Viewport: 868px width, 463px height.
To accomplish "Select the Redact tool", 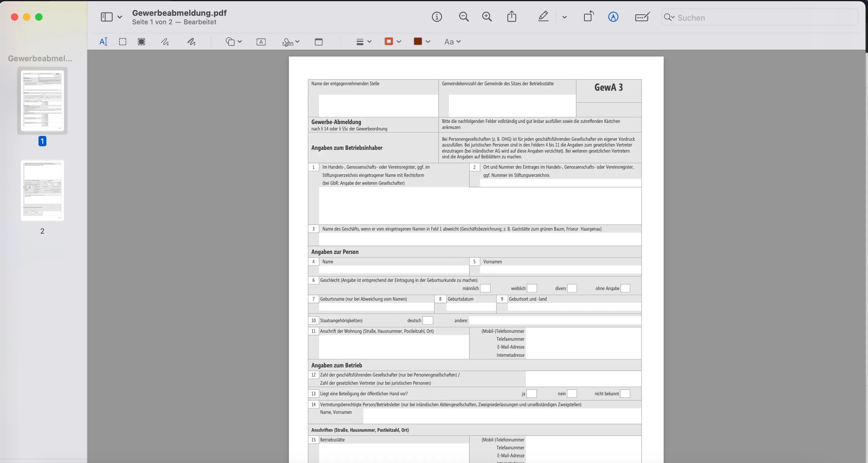I will click(141, 42).
